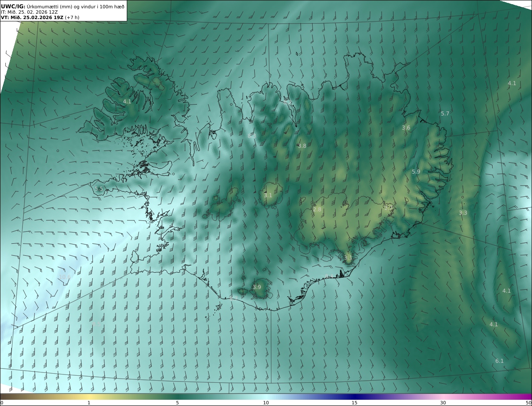
Task: Click the faint 2.7 value over eastern Vatnajökull
Action: [x=389, y=207]
